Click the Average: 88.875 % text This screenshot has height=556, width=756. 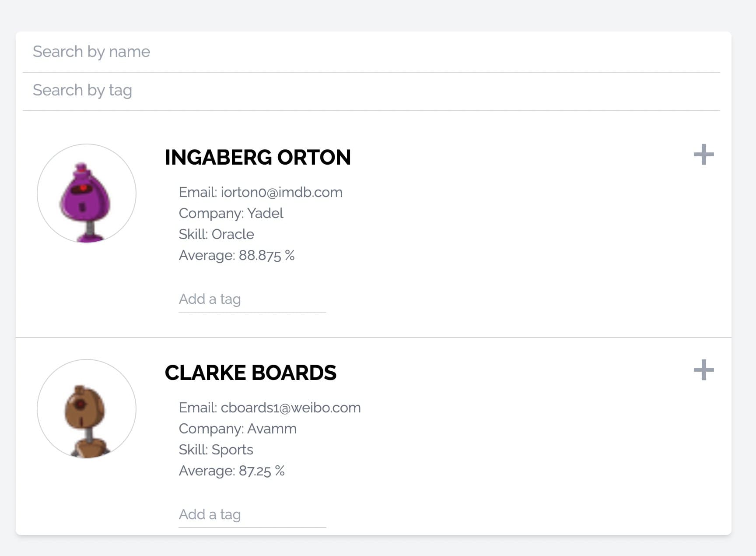point(237,255)
